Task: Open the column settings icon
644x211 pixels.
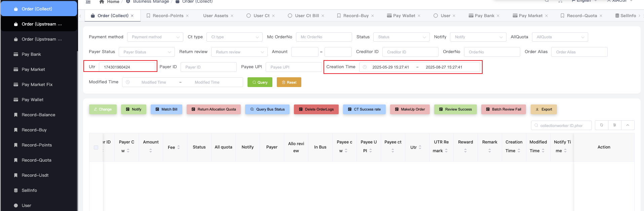Action: point(614,125)
